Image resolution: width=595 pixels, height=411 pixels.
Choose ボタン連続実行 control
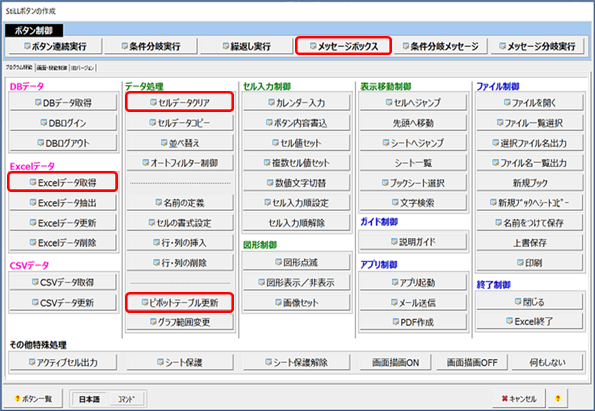[x=55, y=46]
